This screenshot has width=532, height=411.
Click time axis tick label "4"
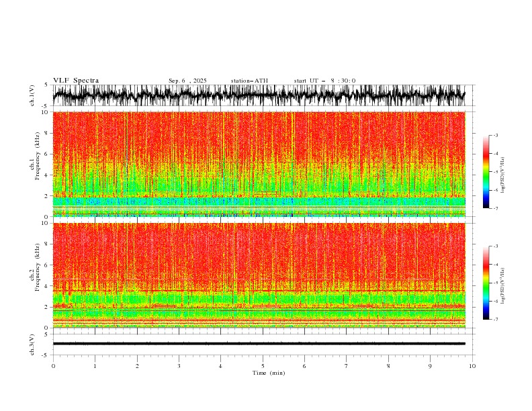click(220, 366)
